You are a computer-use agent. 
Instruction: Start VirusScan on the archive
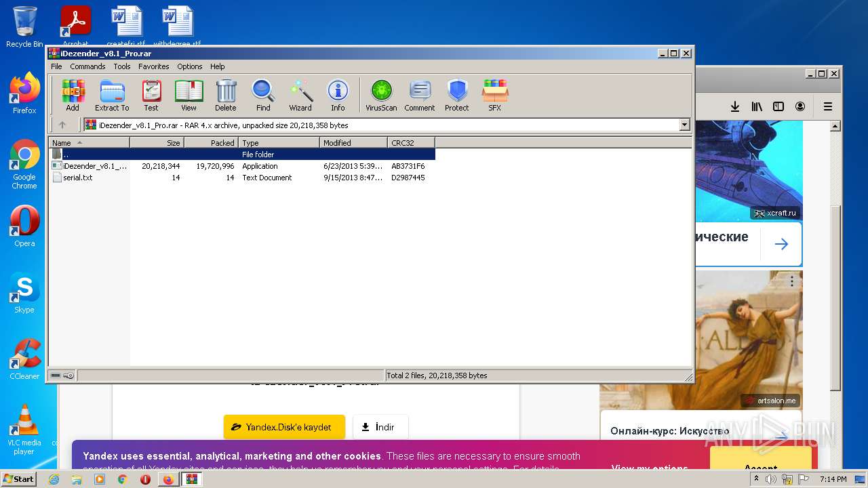click(381, 95)
